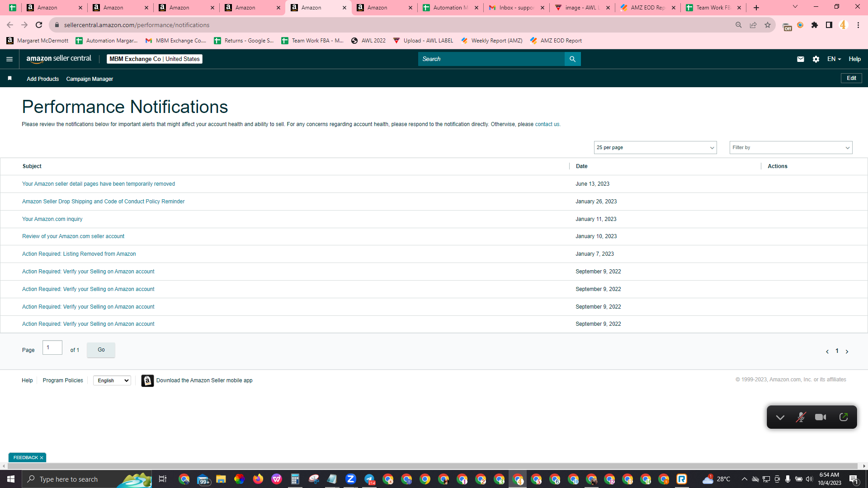Open the browser zoom control icon
The width and height of the screenshot is (868, 488).
tap(739, 25)
